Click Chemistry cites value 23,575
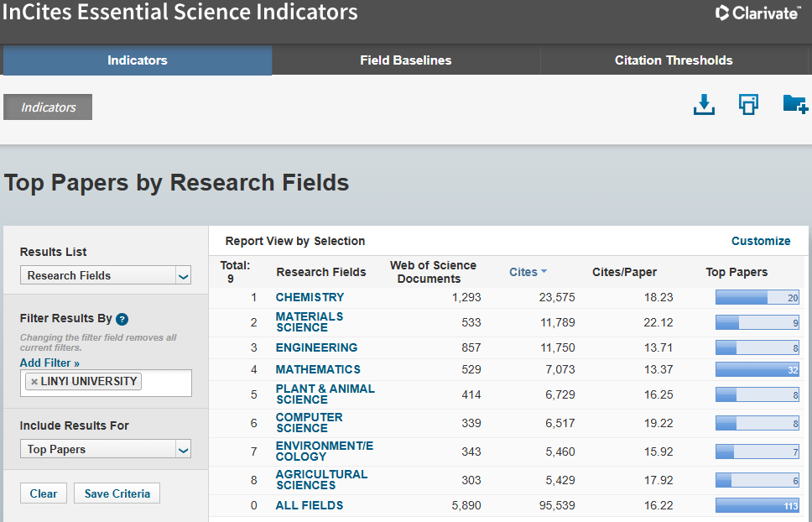The image size is (812, 522). (x=557, y=297)
